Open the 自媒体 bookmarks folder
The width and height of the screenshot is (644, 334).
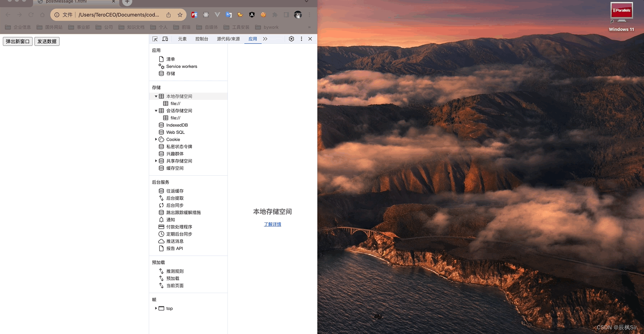click(x=207, y=27)
